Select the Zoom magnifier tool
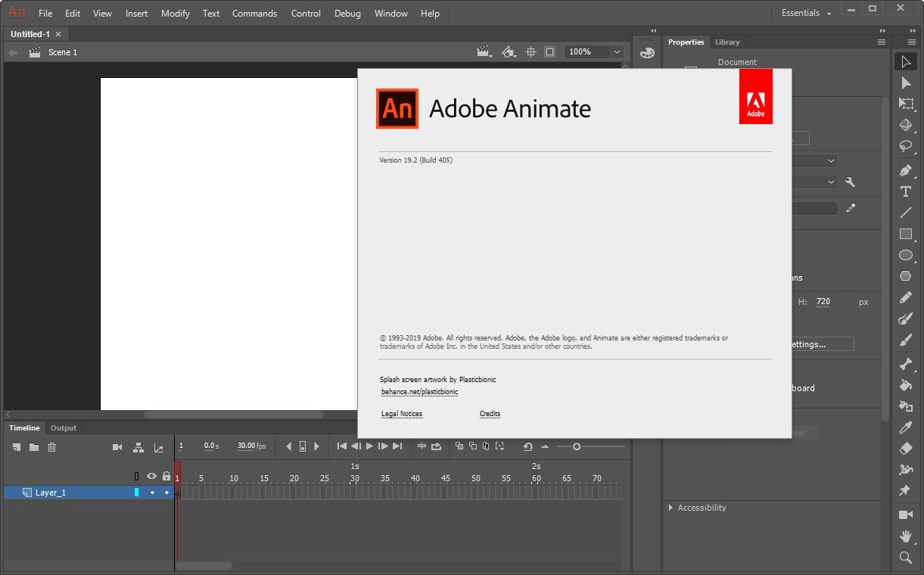The height and width of the screenshot is (575, 924). click(x=906, y=558)
